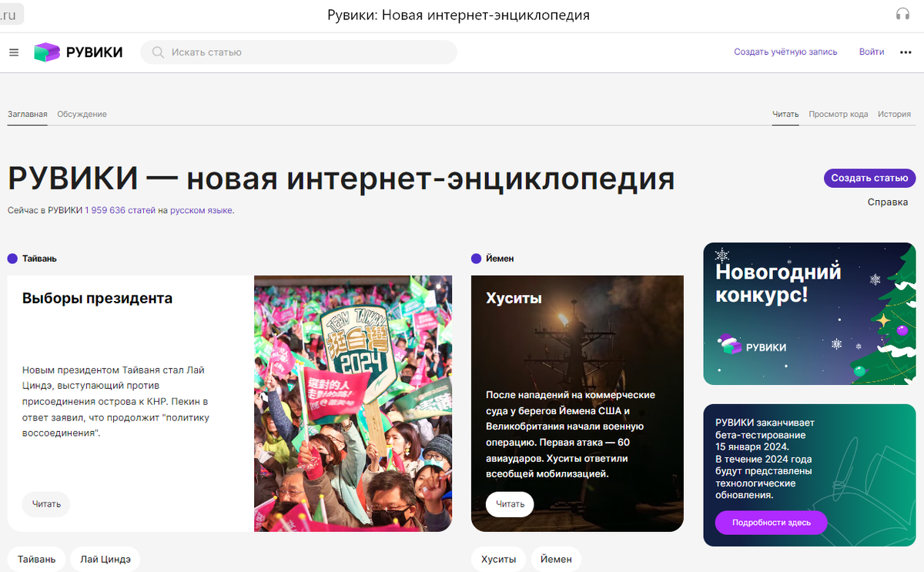Open the Выборы президента headline
The width and height of the screenshot is (924, 572).
97,299
